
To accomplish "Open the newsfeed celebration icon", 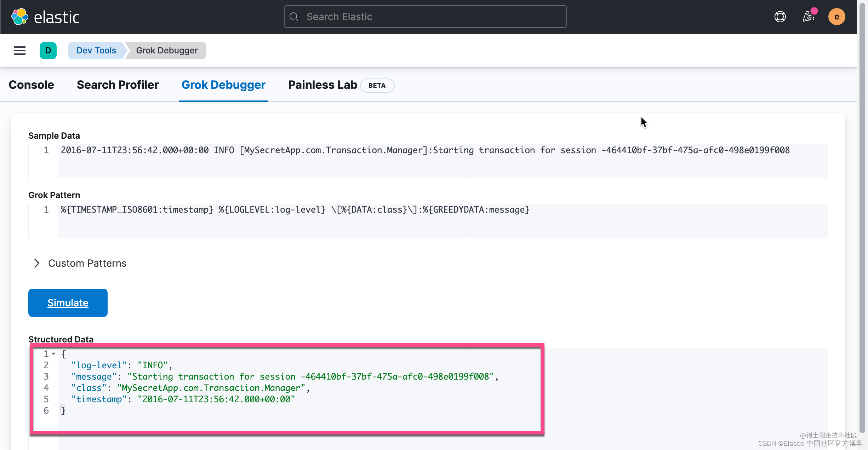I will click(x=808, y=17).
